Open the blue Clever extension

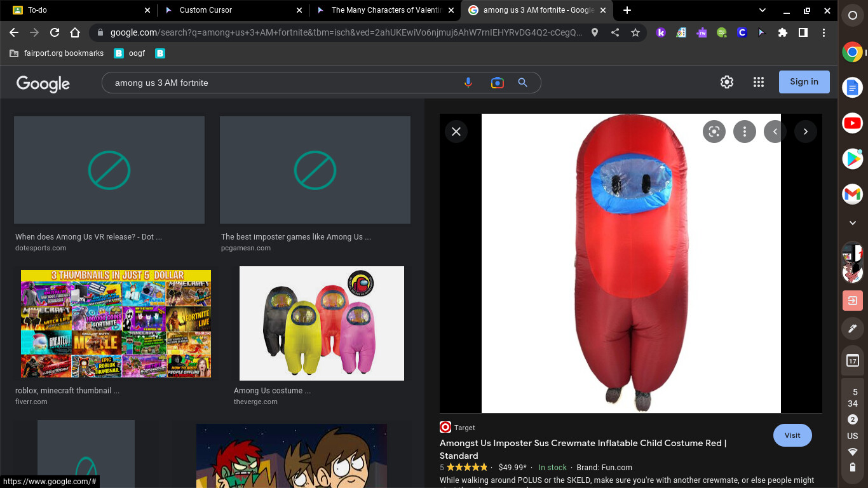pos(742,32)
